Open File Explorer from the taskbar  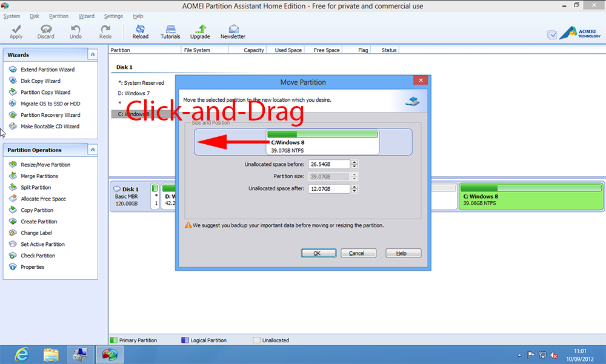[x=51, y=354]
